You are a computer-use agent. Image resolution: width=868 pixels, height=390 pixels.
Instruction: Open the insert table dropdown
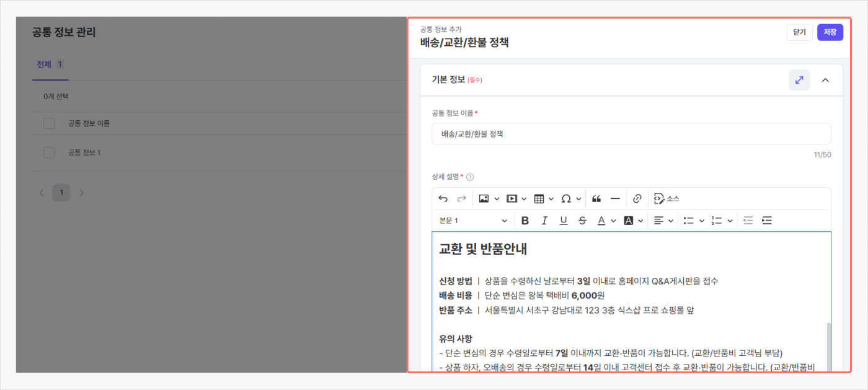tap(544, 199)
